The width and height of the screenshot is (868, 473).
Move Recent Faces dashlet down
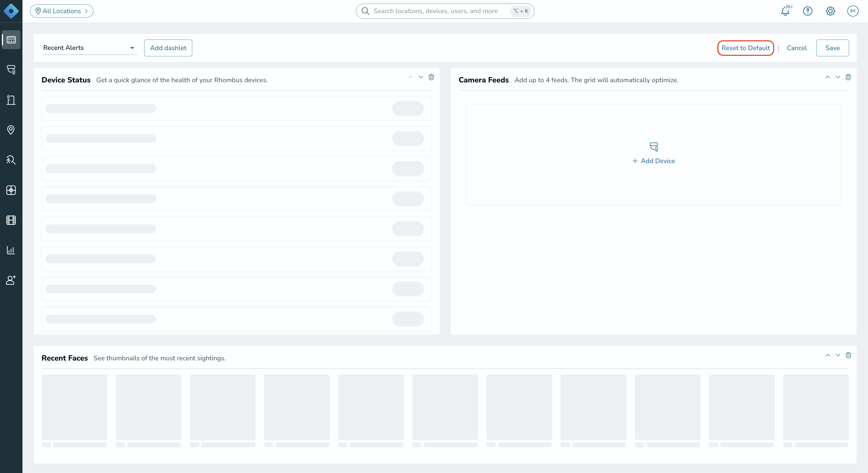838,355
